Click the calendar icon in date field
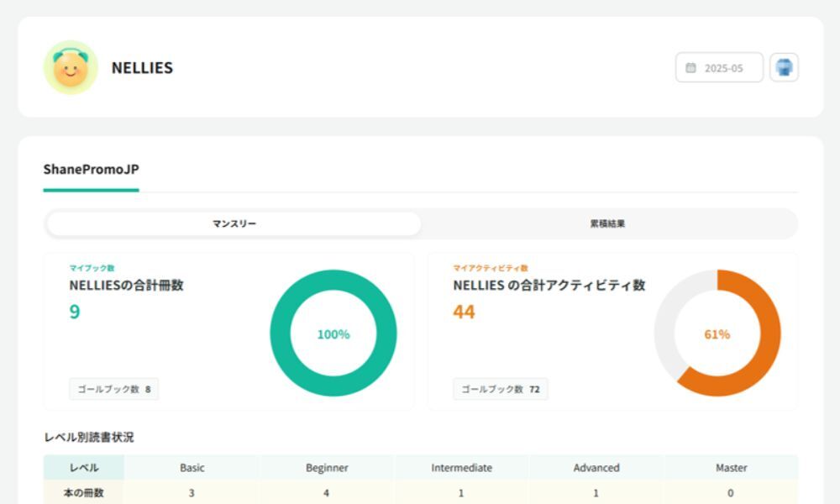This screenshot has height=504, width=840. (x=690, y=68)
